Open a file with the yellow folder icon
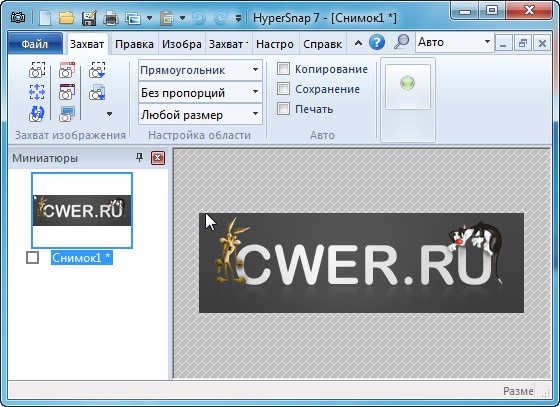 (66, 17)
